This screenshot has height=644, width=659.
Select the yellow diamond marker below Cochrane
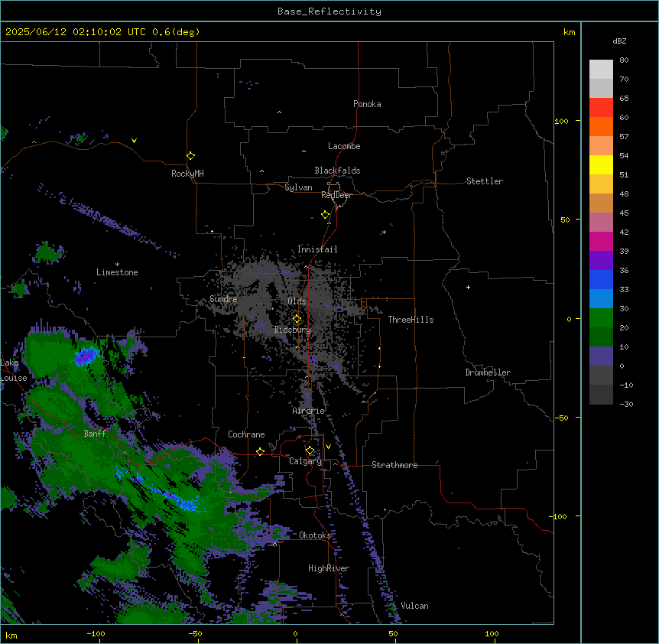point(260,451)
